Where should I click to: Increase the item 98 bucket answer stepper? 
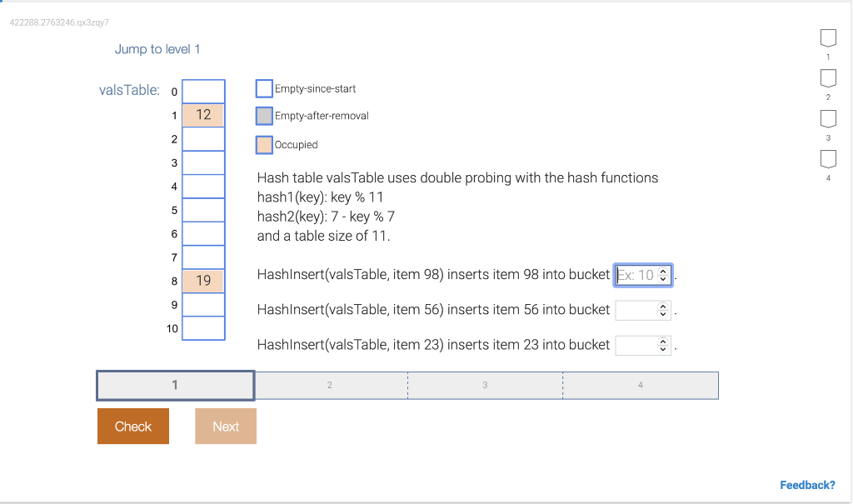coord(664,272)
